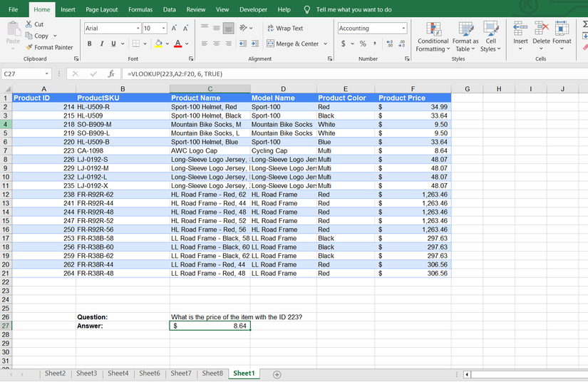
Task: Click the Percent Style icon
Action: pos(362,44)
